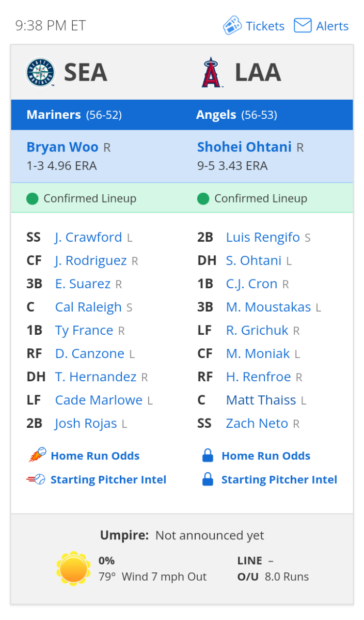Screen dimensions: 364x620
Task: Select the Angels team logo
Action: (x=212, y=72)
